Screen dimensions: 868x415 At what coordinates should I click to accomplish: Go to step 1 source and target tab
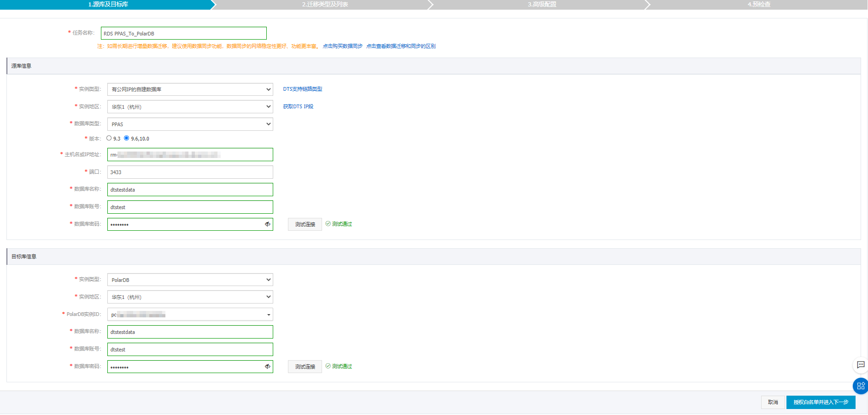pyautogui.click(x=108, y=5)
